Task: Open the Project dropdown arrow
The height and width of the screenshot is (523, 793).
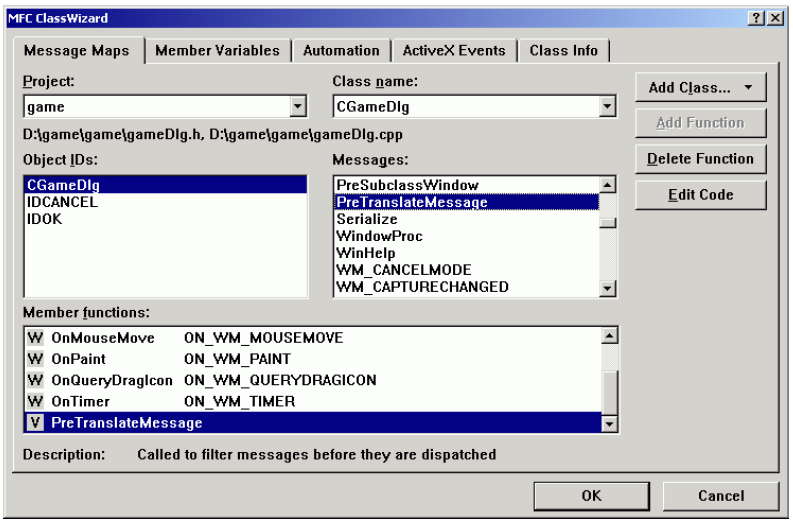Action: click(x=298, y=107)
